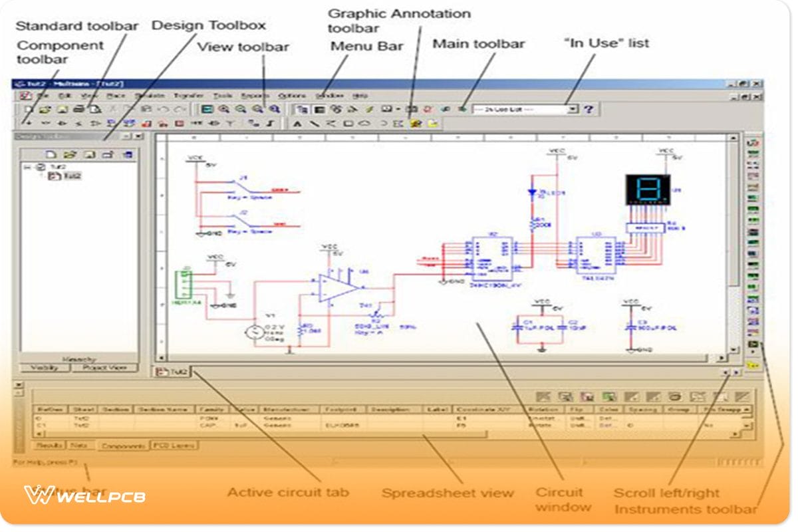This screenshot has height=532, width=798.
Task: Click the Help question mark icon
Action: point(588,109)
